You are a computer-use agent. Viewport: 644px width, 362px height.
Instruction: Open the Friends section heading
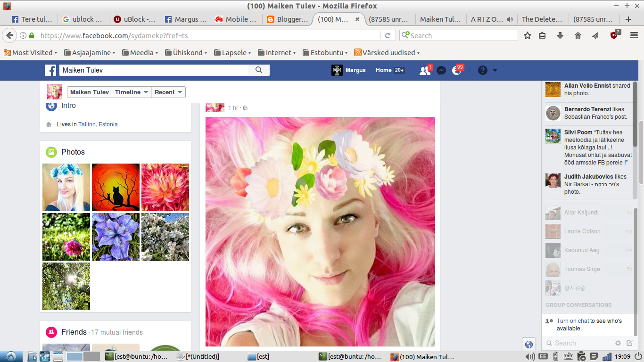[74, 332]
